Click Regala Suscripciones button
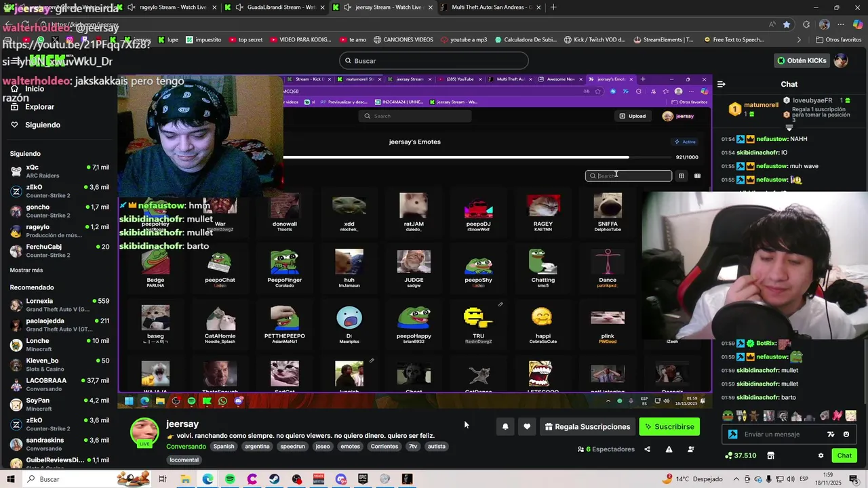 tap(588, 426)
